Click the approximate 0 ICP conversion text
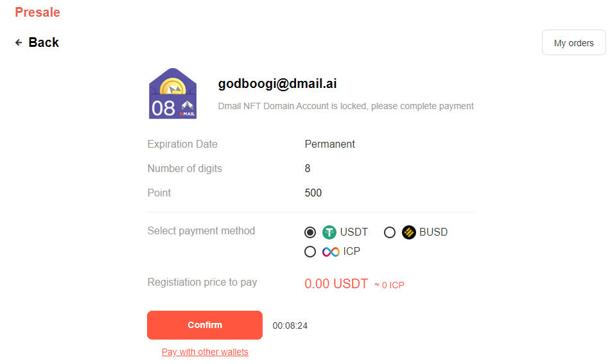Screen dimensions: 610x364 tap(390, 285)
